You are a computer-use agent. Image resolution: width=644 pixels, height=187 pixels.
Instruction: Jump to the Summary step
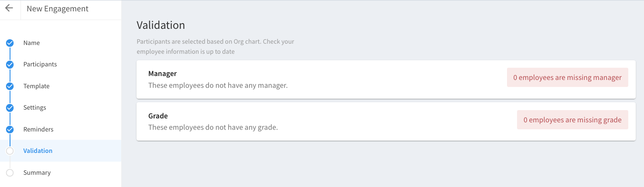(x=37, y=173)
